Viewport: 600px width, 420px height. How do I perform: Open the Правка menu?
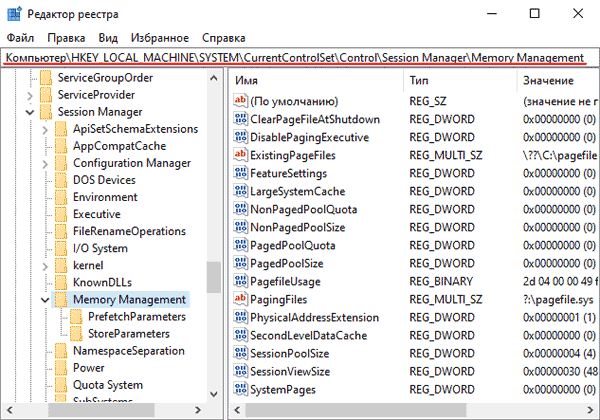click(66, 38)
